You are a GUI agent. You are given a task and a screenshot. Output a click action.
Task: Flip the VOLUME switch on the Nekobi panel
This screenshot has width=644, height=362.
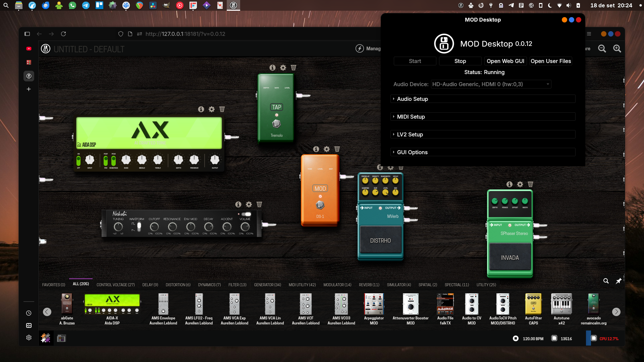pos(246,214)
